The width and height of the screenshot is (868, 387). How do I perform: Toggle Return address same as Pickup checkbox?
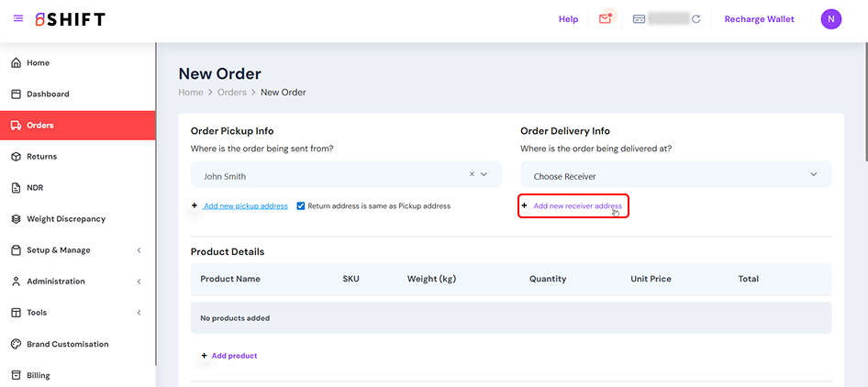[301, 206]
